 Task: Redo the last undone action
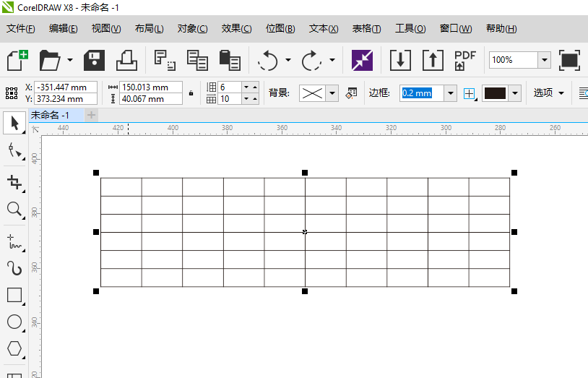(311, 60)
